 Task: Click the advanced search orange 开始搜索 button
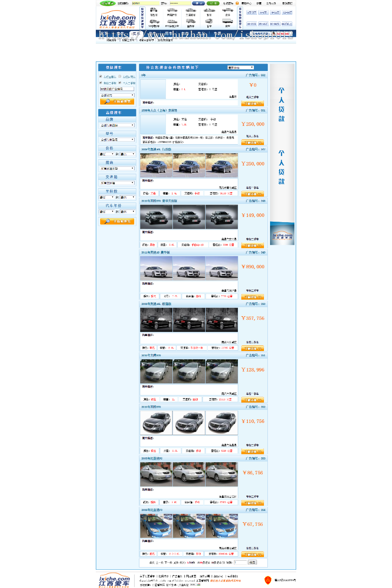[117, 221]
